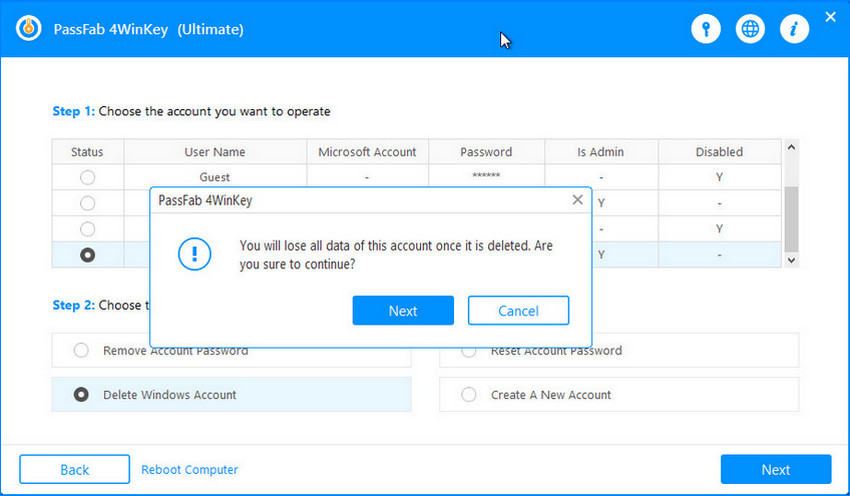Click the exclamation warning icon in dialog
This screenshot has width=850, height=496.
coord(194,254)
